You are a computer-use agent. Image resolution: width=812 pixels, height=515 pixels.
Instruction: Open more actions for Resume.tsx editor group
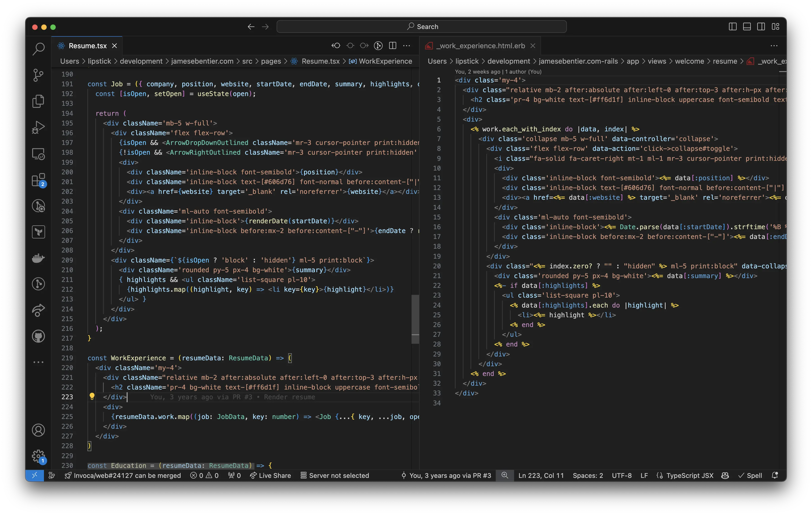[x=407, y=46]
